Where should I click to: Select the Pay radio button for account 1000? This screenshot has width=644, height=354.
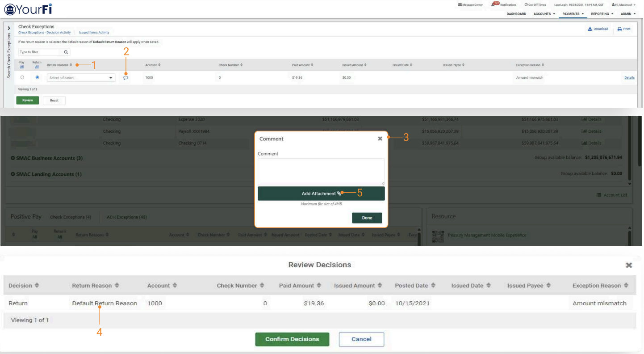tap(22, 77)
